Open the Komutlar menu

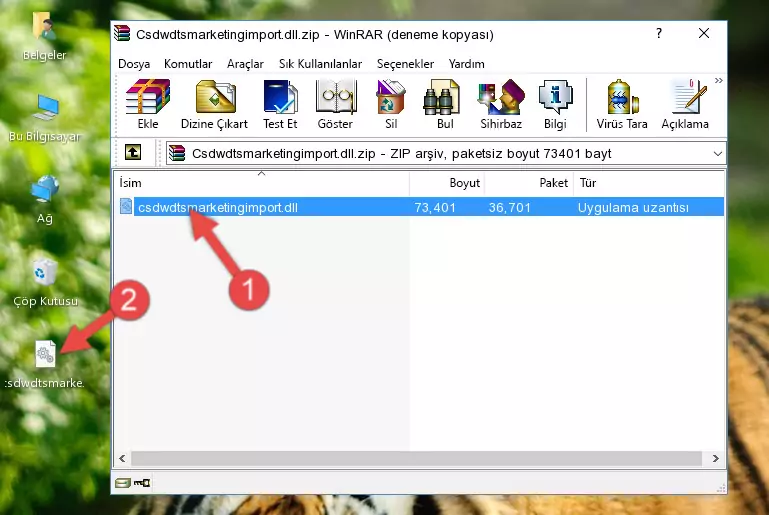click(188, 64)
